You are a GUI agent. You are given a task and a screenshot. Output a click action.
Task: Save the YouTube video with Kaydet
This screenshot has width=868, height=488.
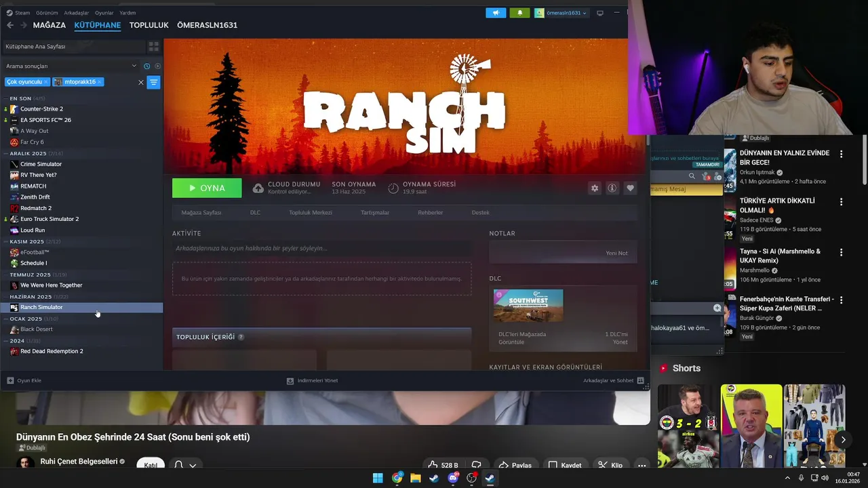pos(565,465)
